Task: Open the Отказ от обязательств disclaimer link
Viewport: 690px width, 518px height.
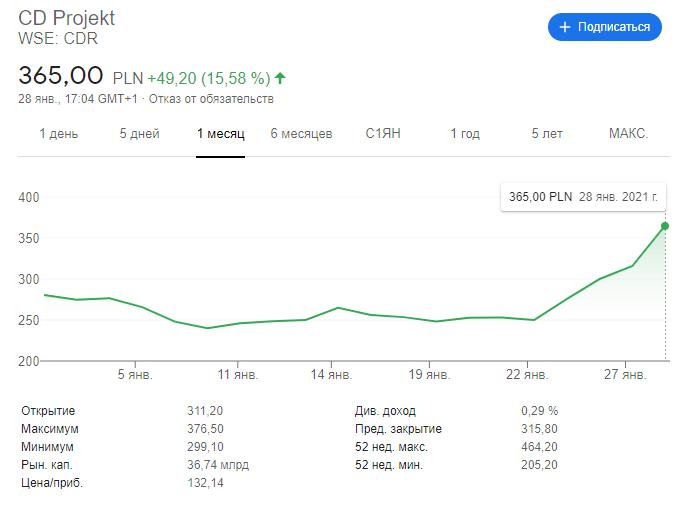Action: [211, 99]
